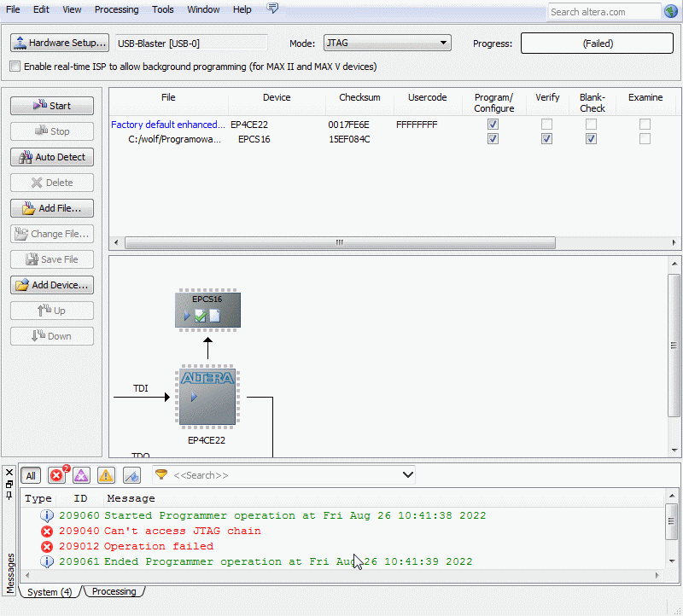Image resolution: width=683 pixels, height=616 pixels.
Task: Click the globe icon beside altera.com search
Action: pos(673,11)
